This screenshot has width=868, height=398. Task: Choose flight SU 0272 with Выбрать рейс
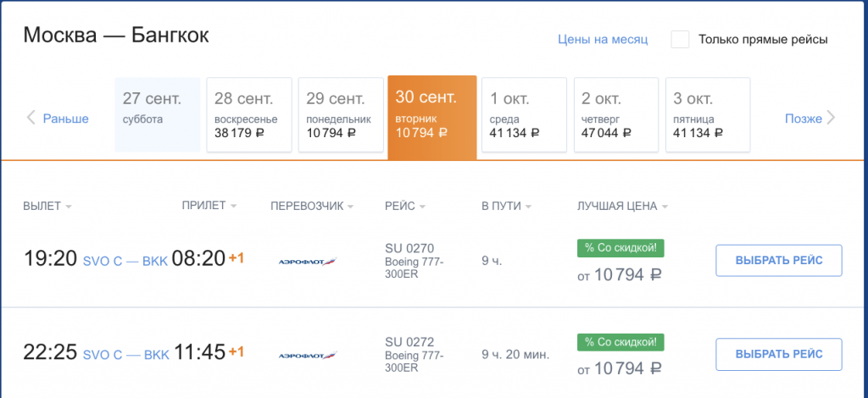point(779,354)
